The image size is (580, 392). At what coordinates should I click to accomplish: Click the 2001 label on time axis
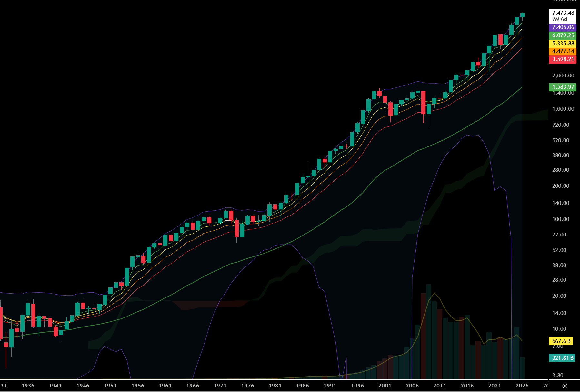pyautogui.click(x=385, y=386)
